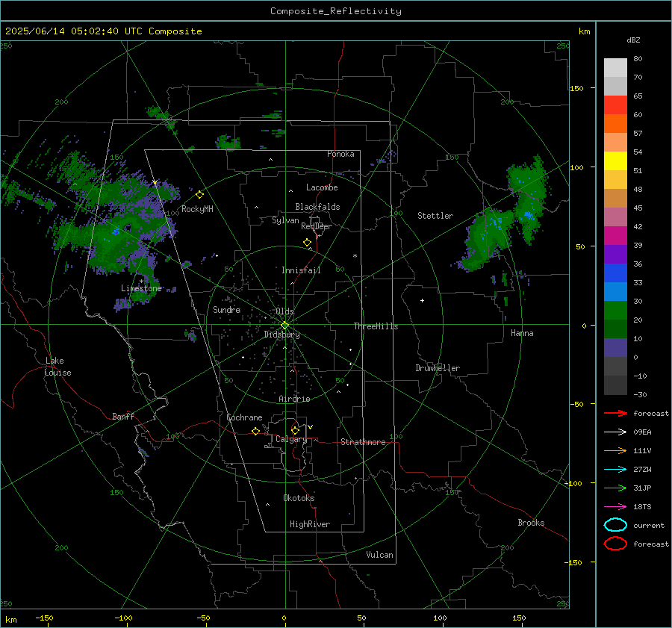
Task: Click the Drumheller city label
Action: (438, 368)
